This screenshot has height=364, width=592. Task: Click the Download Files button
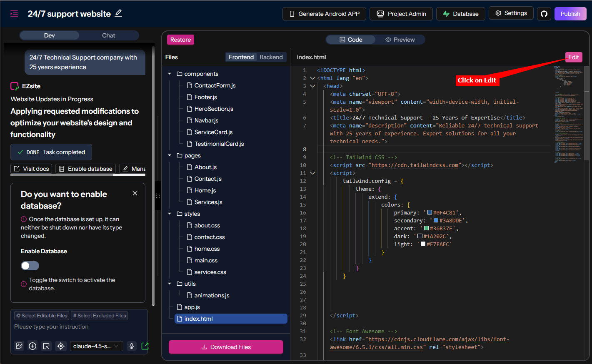coord(226,347)
